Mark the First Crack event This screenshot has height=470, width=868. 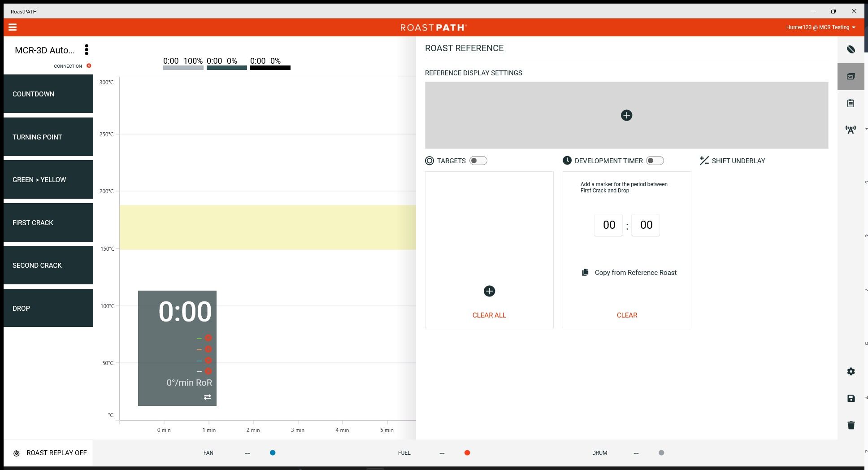(x=48, y=222)
